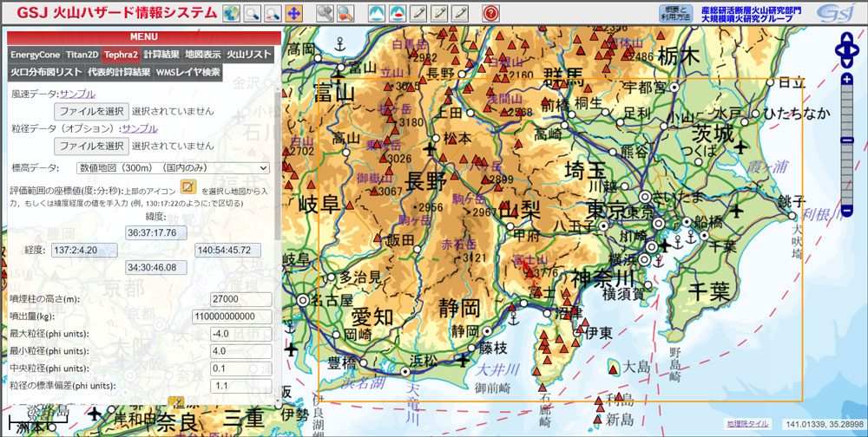This screenshot has width=868, height=437.
Task: Click the volcano icon with red crater
Action: click(398, 13)
